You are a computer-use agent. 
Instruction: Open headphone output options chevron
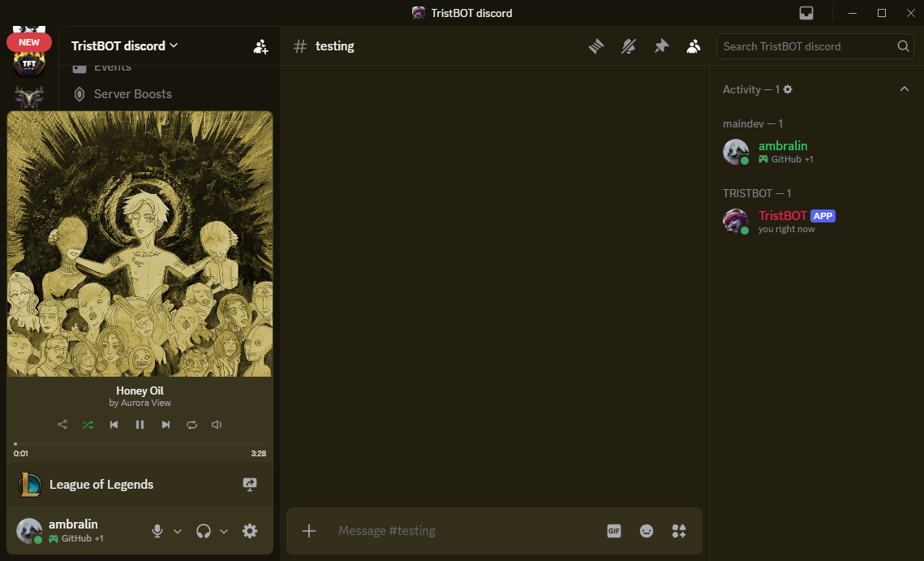tap(224, 531)
